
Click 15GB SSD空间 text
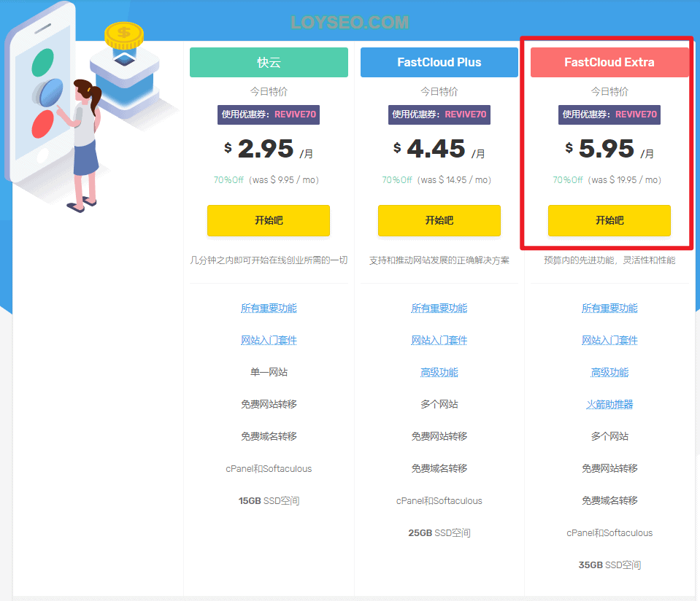coord(269,501)
